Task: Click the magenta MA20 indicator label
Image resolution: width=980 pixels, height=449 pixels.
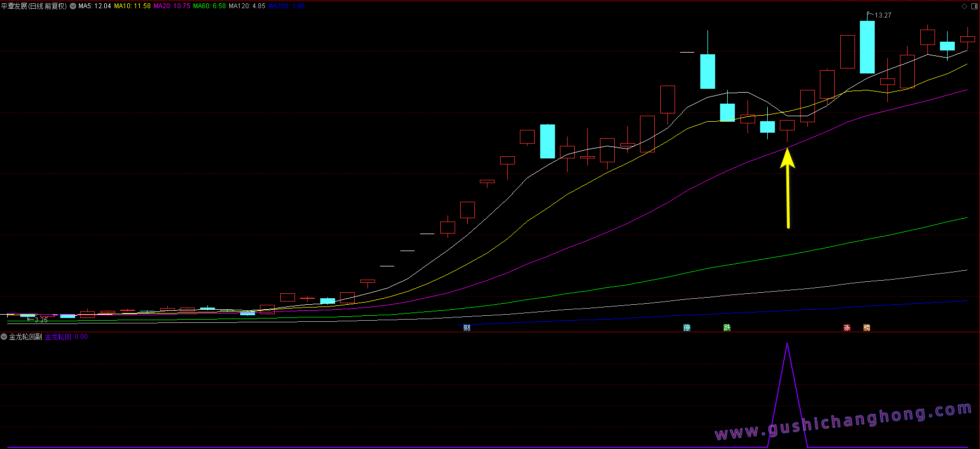Action: point(172,6)
